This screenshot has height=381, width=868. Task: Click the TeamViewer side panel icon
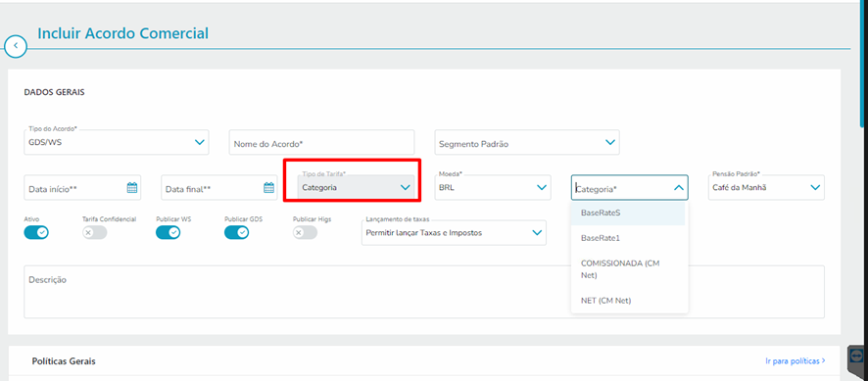click(856, 356)
